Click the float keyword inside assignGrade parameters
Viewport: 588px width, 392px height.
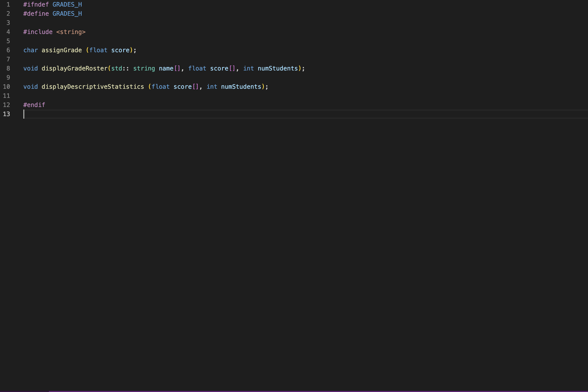click(99, 50)
